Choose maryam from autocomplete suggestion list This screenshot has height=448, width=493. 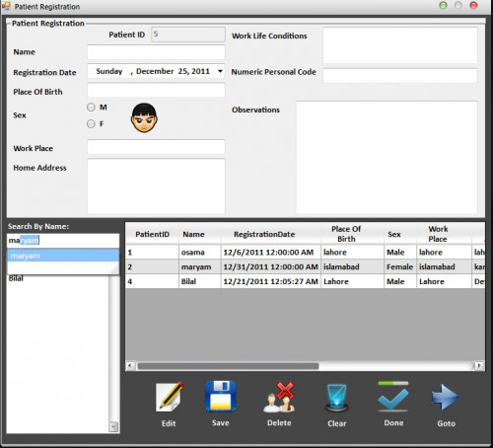tap(63, 256)
